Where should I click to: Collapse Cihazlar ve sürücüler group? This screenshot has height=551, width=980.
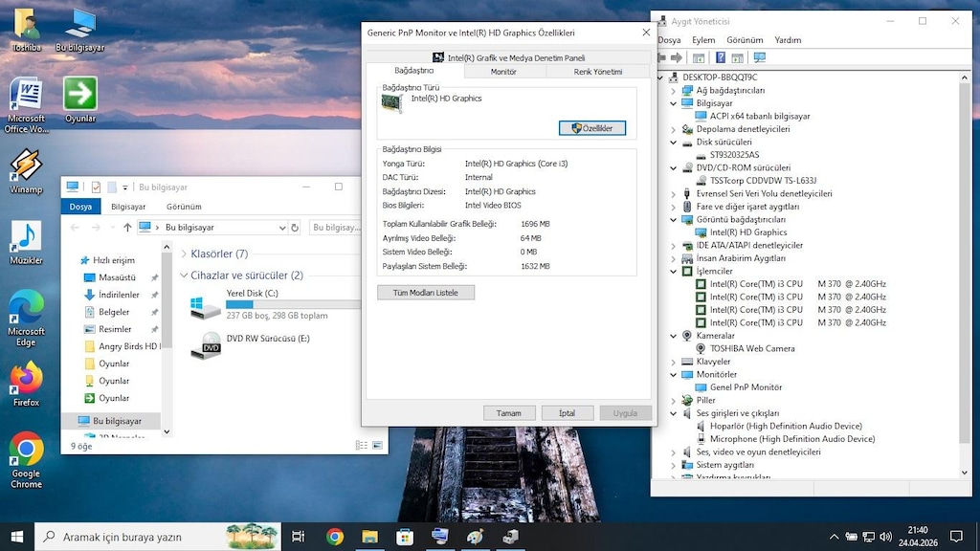coord(184,275)
